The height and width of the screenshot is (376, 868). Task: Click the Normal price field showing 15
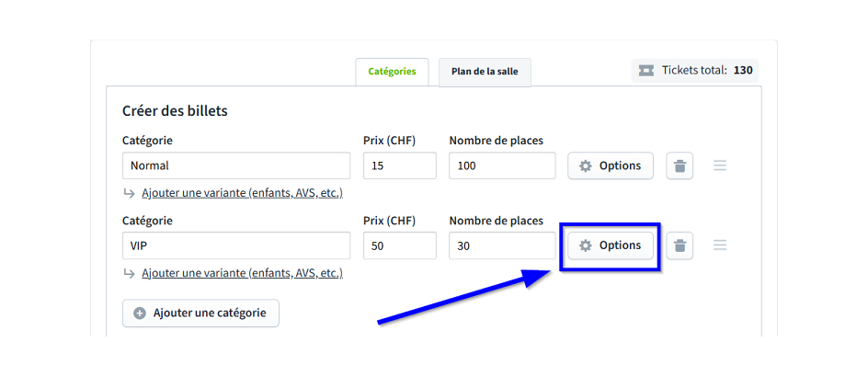click(x=399, y=165)
